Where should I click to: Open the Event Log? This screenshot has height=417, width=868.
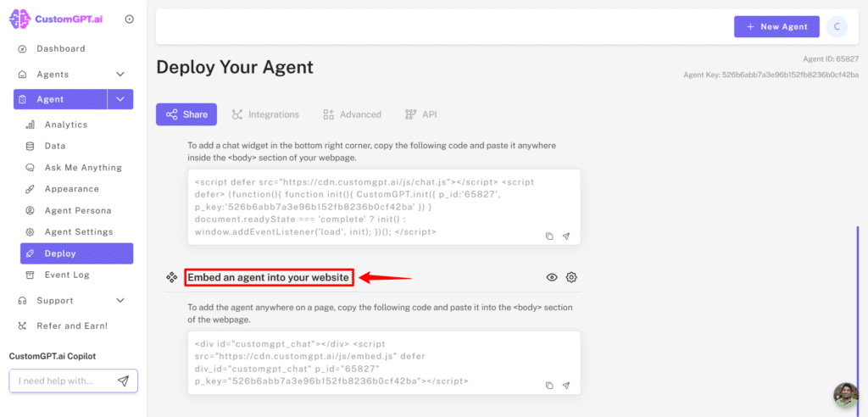point(67,275)
